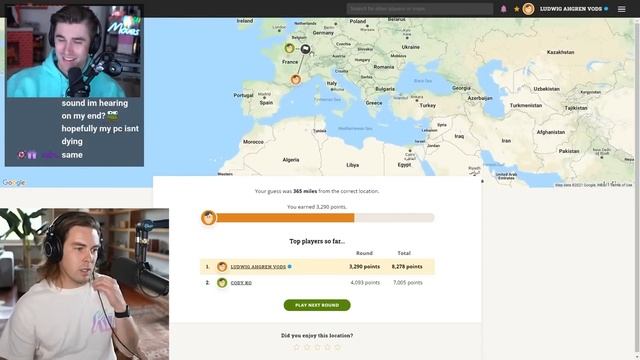Rate the location four stars
The image size is (640, 360).
(x=327, y=347)
